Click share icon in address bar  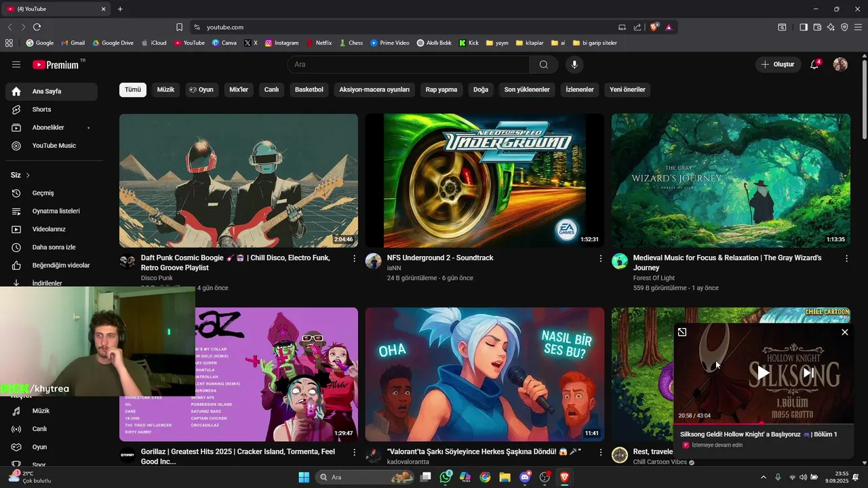pyautogui.click(x=637, y=27)
